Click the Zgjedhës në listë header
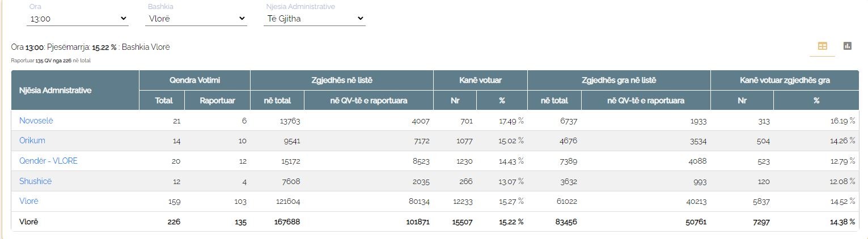Image resolution: width=868 pixels, height=239 pixels. click(342, 80)
